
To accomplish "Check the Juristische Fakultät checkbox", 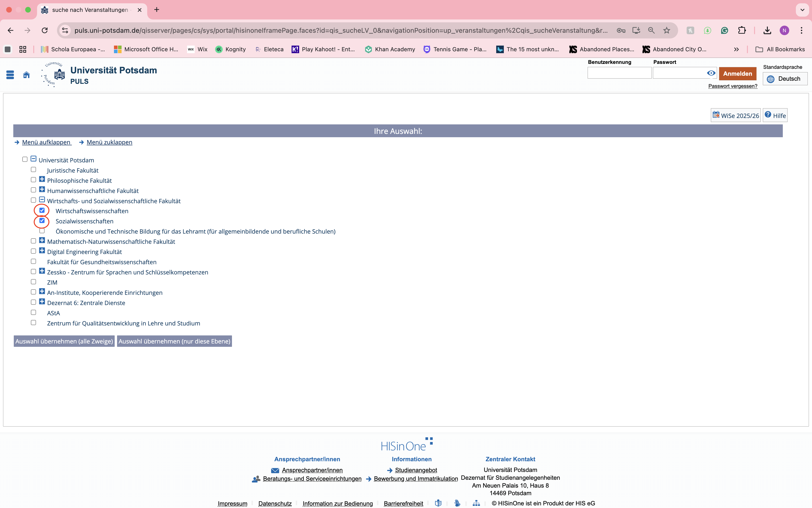I will (33, 170).
